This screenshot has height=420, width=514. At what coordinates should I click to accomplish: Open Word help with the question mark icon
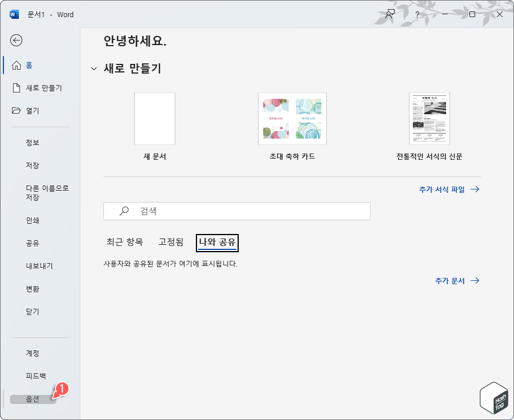(416, 14)
